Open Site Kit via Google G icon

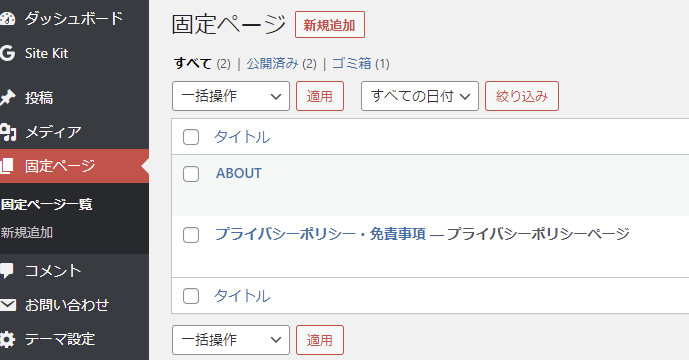pos(7,53)
